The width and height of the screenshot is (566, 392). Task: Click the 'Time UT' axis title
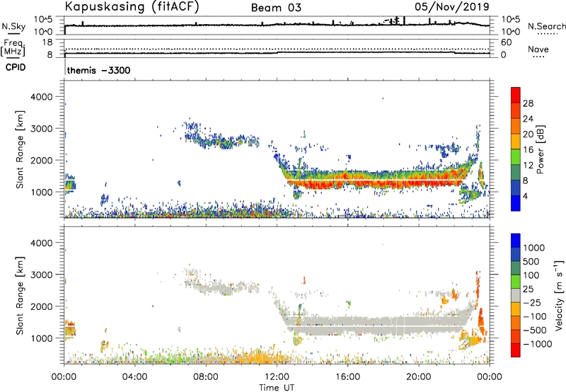277,388
